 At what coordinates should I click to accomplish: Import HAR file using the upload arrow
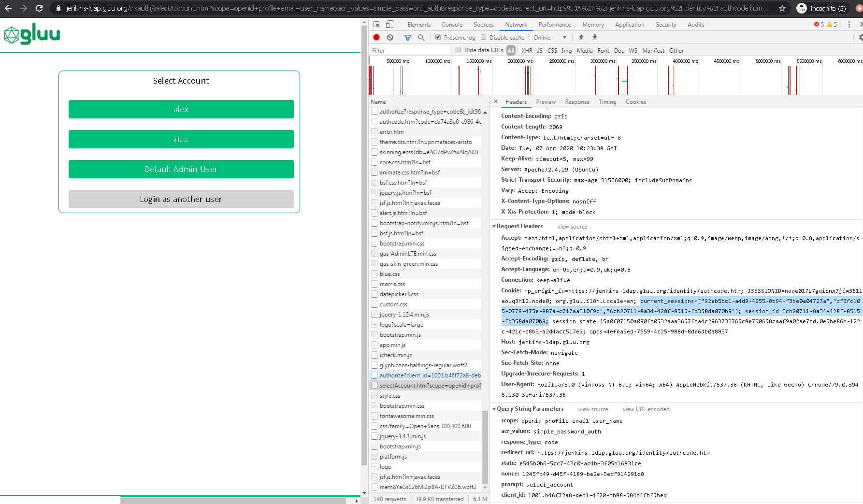(x=581, y=37)
